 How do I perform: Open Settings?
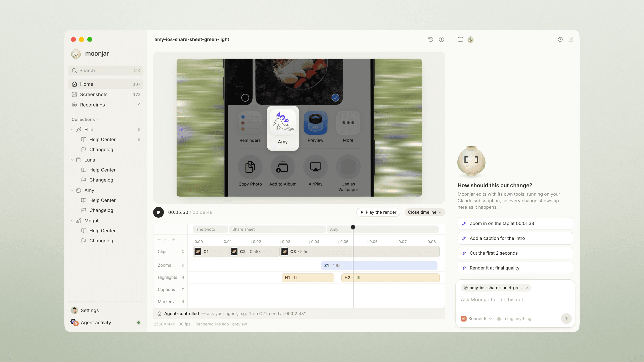coord(106,310)
